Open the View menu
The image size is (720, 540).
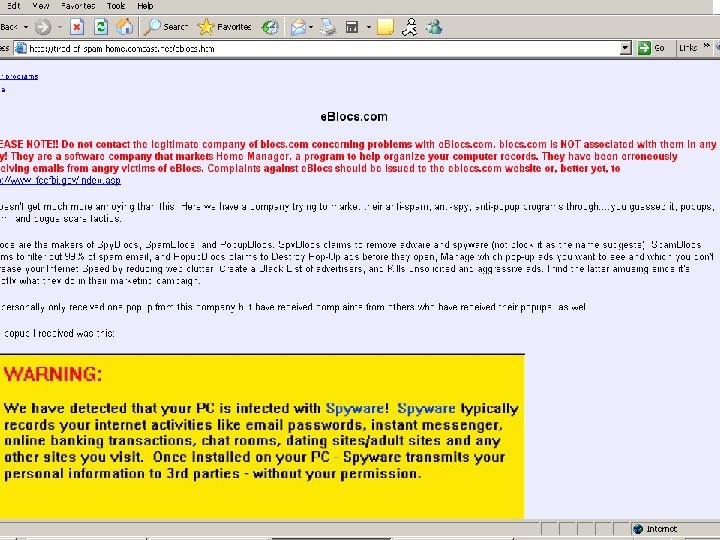coord(40,6)
